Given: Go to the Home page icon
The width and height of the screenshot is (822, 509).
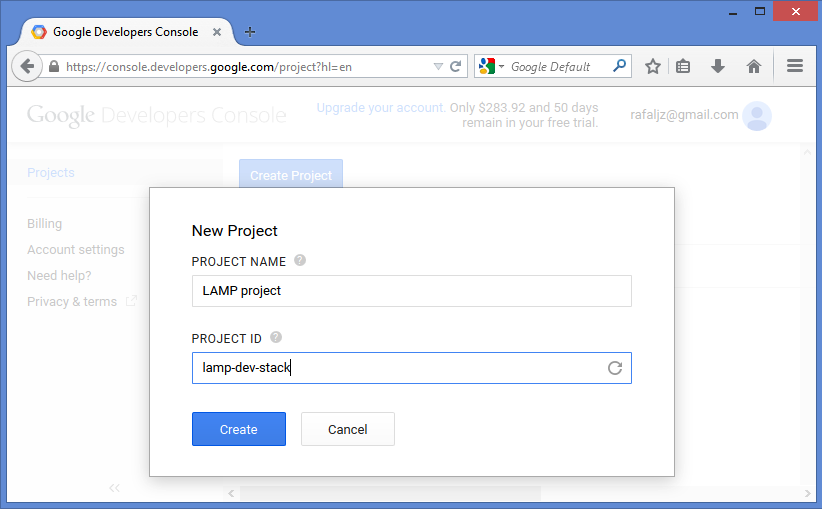Looking at the screenshot, I should pyautogui.click(x=754, y=67).
